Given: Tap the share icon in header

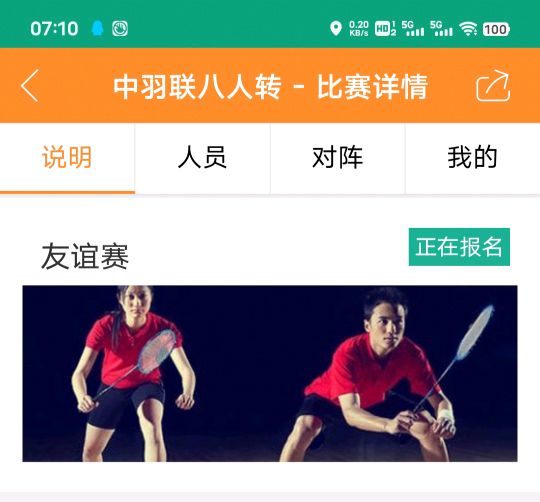Looking at the screenshot, I should tap(493, 86).
